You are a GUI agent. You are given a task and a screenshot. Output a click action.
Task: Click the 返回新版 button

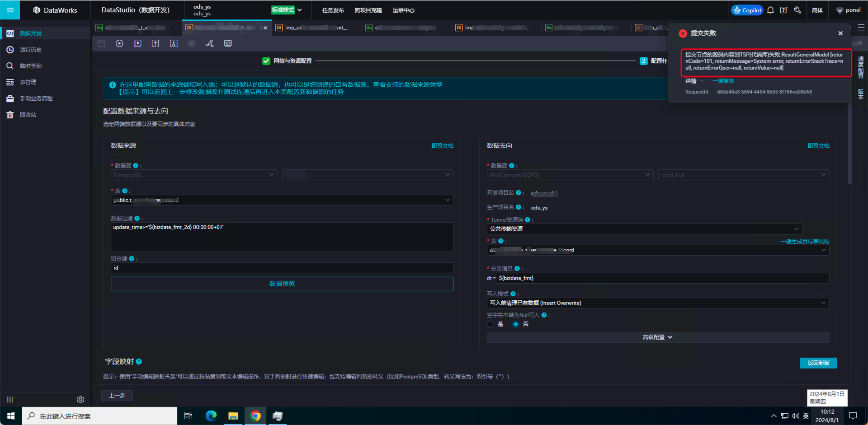point(818,363)
